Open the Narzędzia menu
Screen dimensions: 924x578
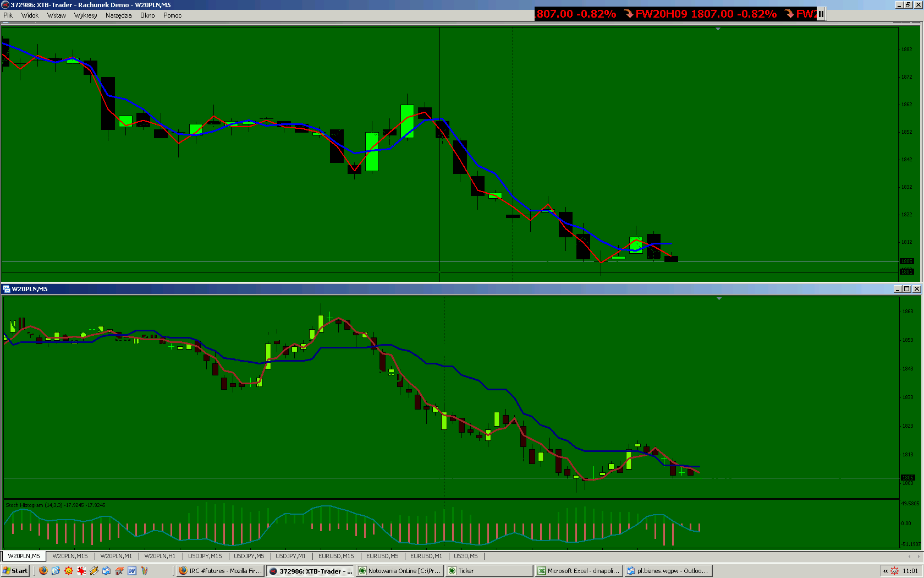tap(118, 15)
